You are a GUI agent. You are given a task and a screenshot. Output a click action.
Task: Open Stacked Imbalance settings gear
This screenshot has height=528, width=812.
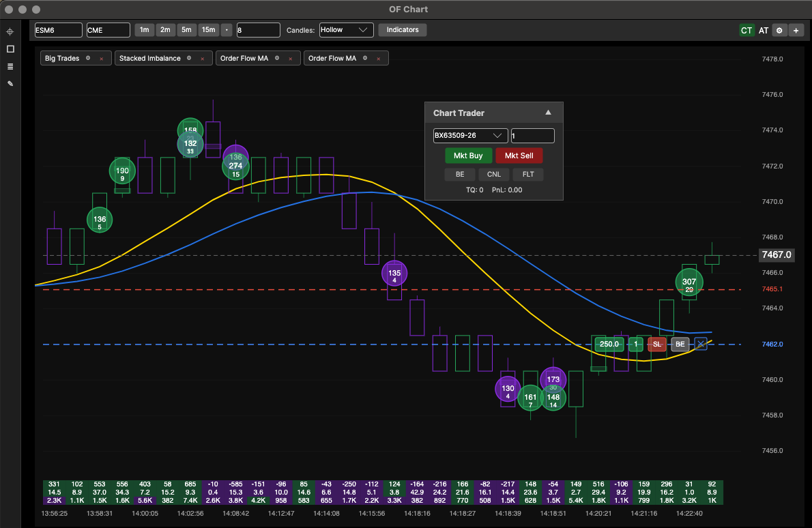tap(189, 58)
